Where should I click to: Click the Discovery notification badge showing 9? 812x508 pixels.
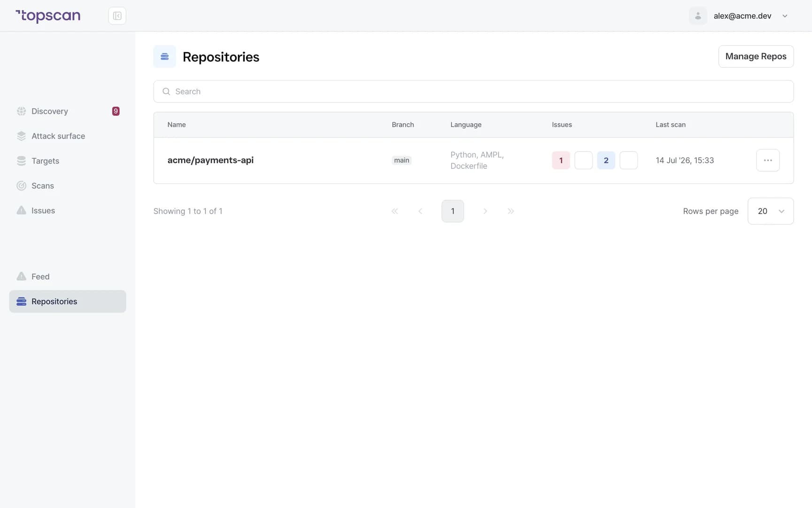pos(116,111)
